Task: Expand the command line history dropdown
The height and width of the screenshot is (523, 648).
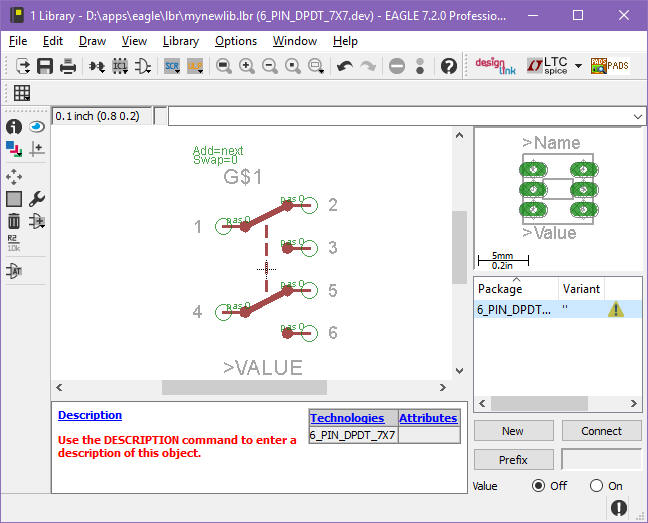Action: coord(638,116)
